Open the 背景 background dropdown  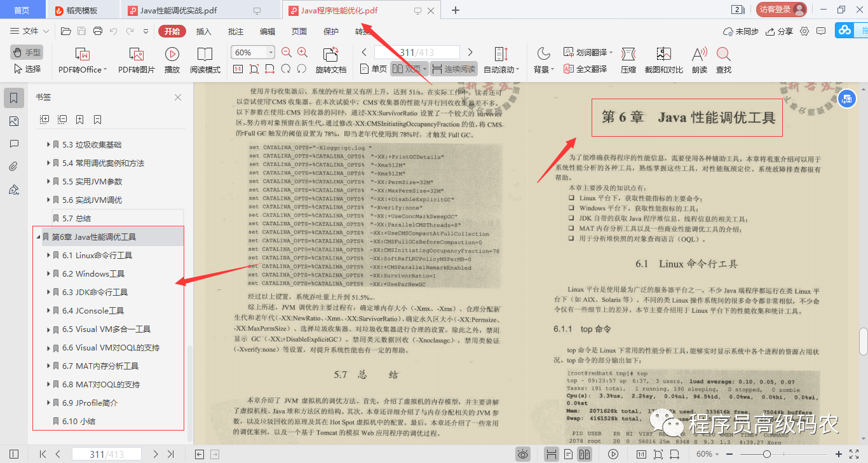[543, 60]
